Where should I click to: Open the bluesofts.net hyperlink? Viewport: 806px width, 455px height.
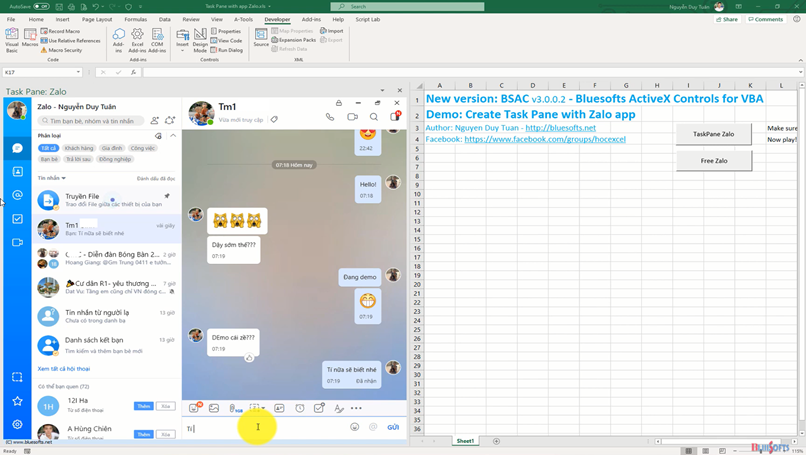[560, 128]
